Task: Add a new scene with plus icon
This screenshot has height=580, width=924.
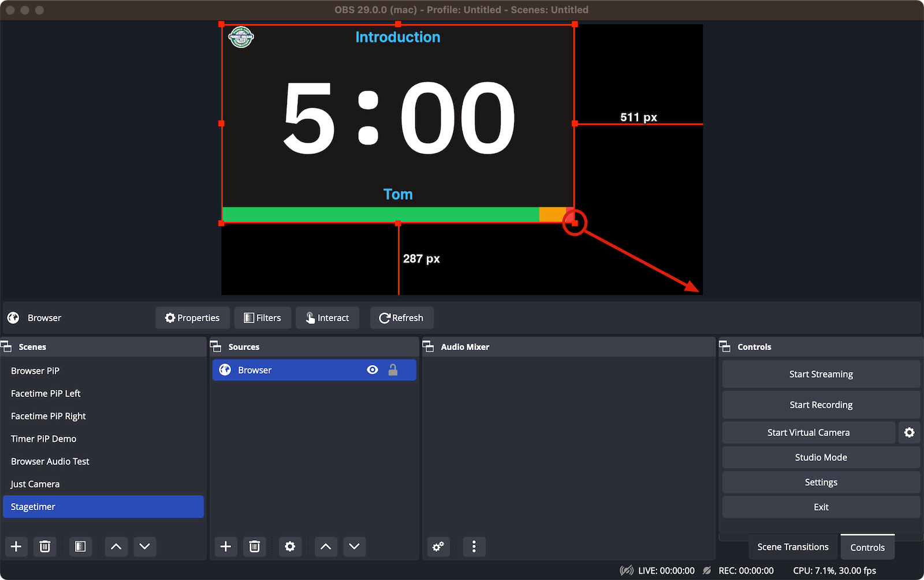Action: pos(16,546)
